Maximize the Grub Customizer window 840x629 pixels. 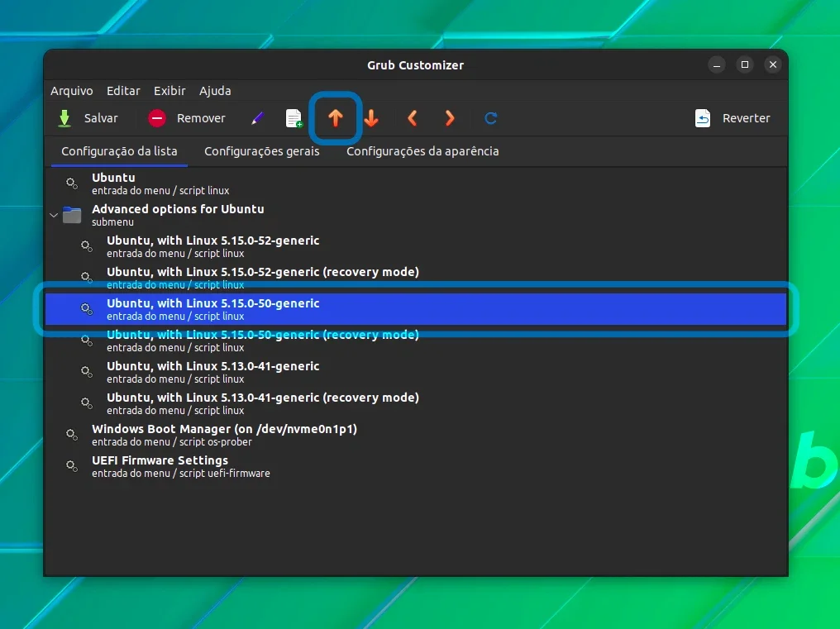[x=745, y=64]
